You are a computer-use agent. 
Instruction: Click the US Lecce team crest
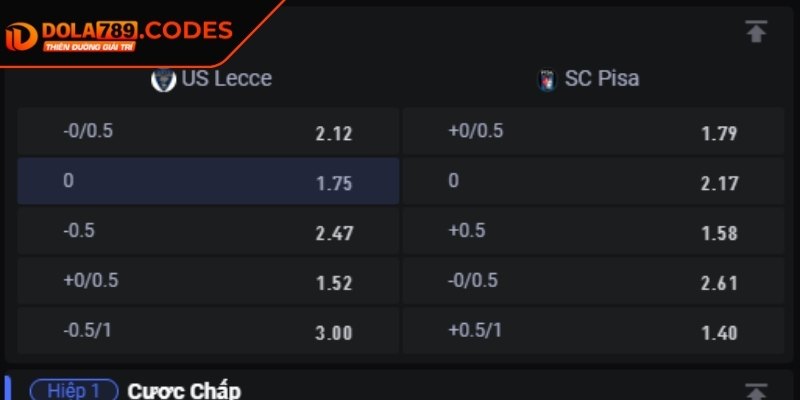[163, 79]
